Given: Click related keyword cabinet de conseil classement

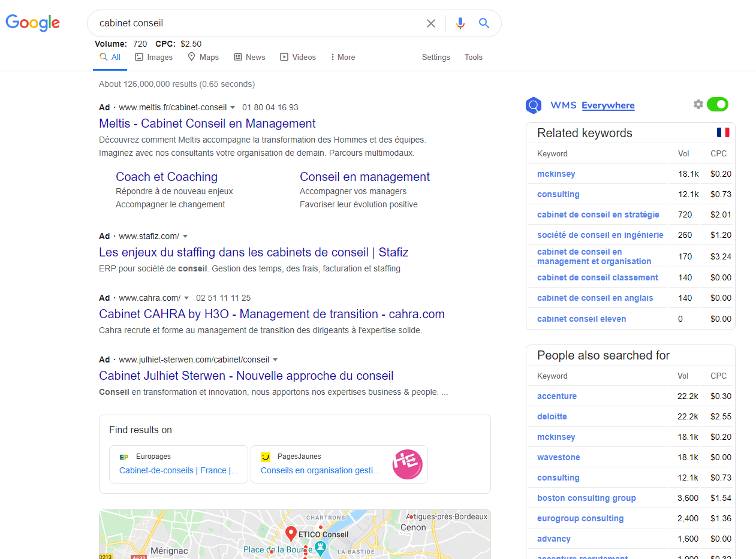Looking at the screenshot, I should [598, 277].
